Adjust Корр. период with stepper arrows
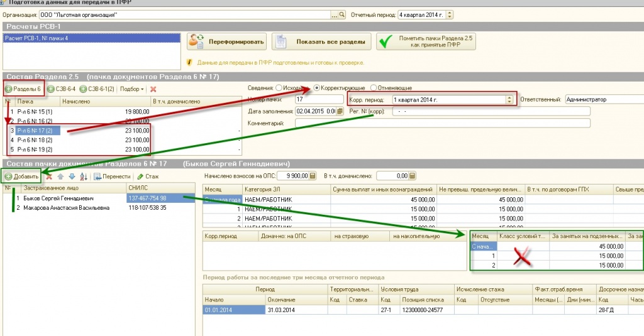This screenshot has width=644, height=336. (509, 99)
